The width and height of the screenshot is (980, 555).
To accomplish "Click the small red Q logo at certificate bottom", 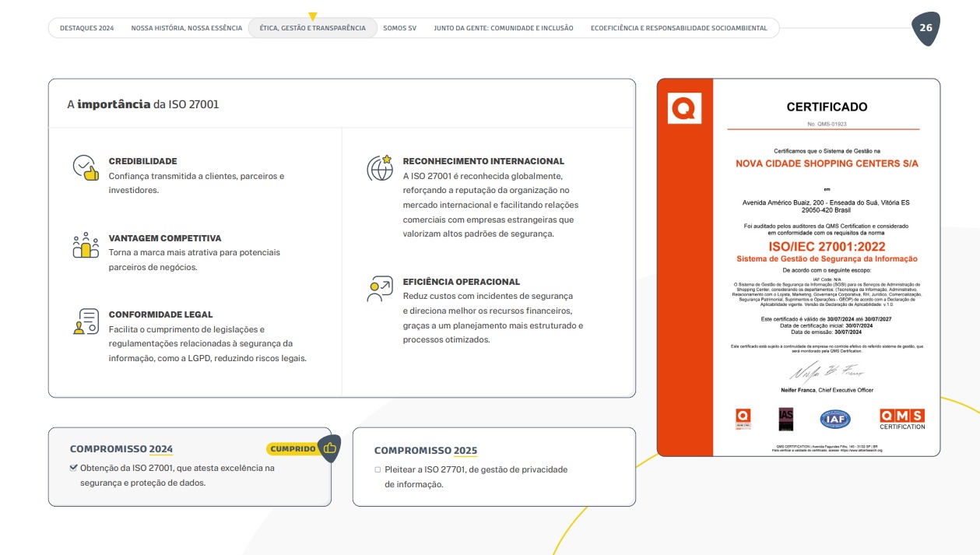I will click(x=743, y=418).
